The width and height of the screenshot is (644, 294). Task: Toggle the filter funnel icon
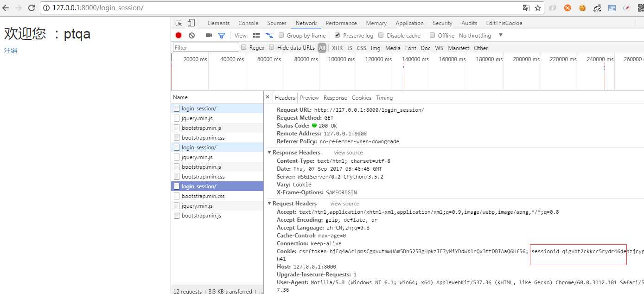pos(222,36)
